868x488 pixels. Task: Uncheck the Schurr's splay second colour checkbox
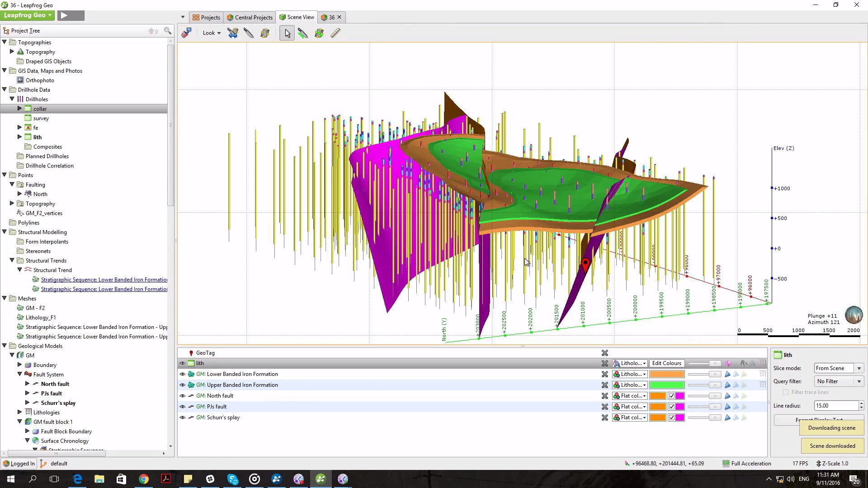pyautogui.click(x=671, y=418)
